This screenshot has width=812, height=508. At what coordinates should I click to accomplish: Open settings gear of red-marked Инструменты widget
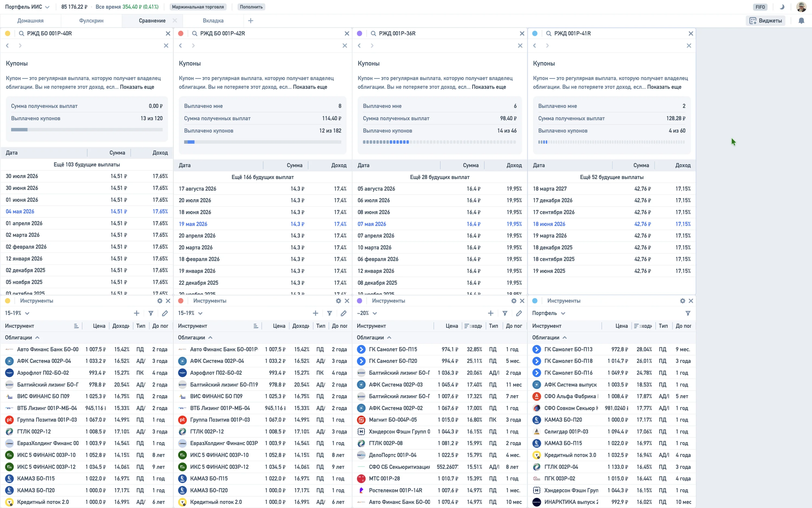click(339, 301)
